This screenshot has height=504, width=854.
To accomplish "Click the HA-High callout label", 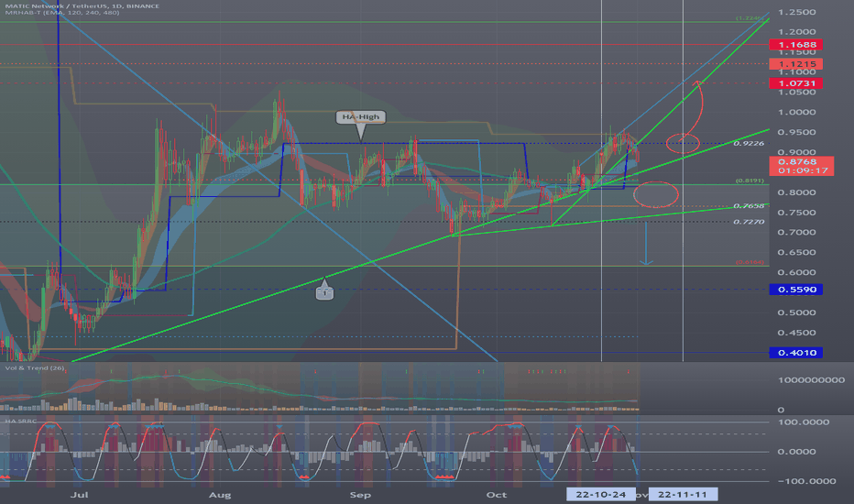I will pyautogui.click(x=360, y=117).
